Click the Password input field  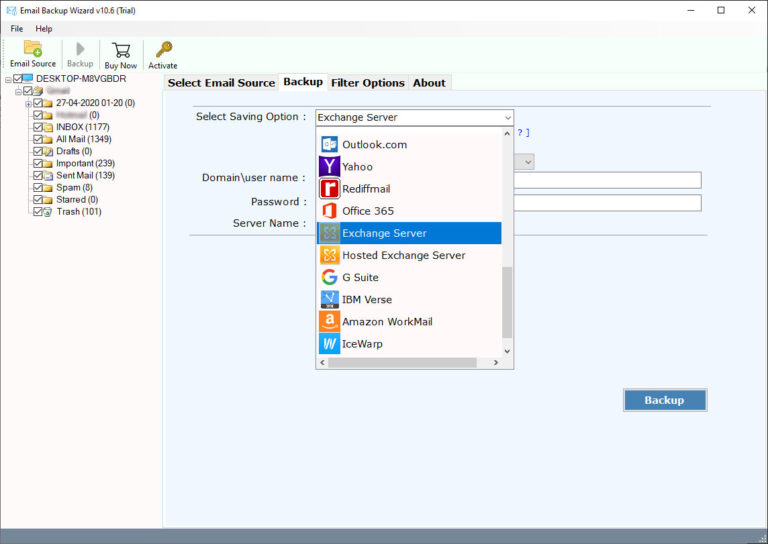tap(607, 203)
